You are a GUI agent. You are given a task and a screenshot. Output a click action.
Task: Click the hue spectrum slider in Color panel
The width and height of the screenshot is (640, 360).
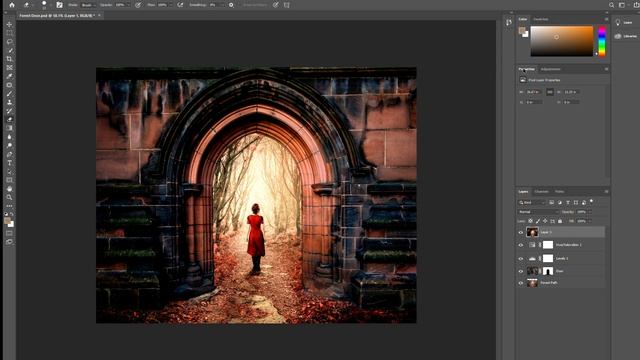pos(602,41)
